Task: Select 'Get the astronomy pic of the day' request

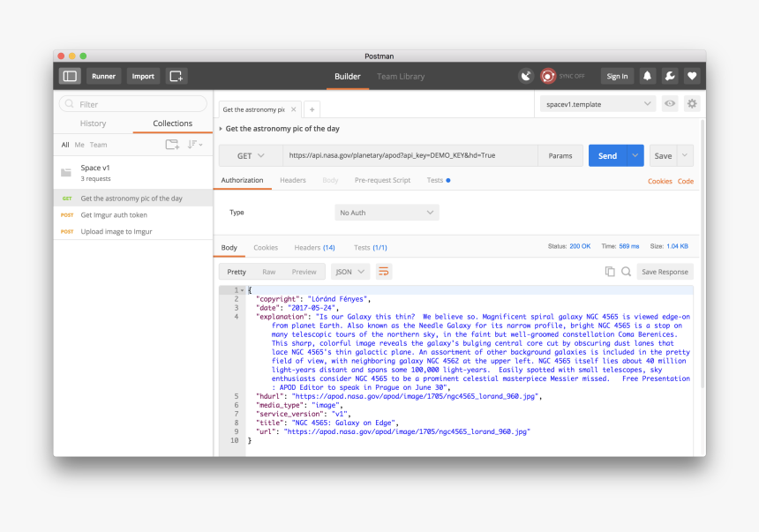Action: tap(132, 198)
